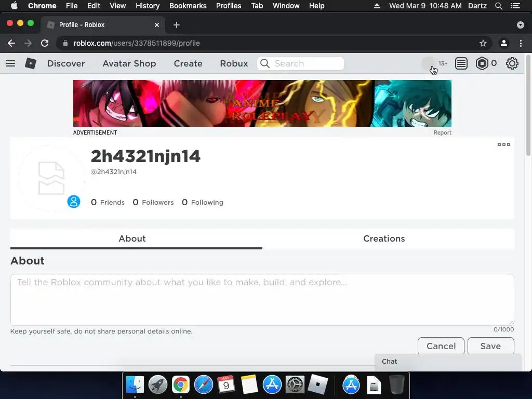
Task: Click the Spotlight search icon in menu bar
Action: pos(499,6)
